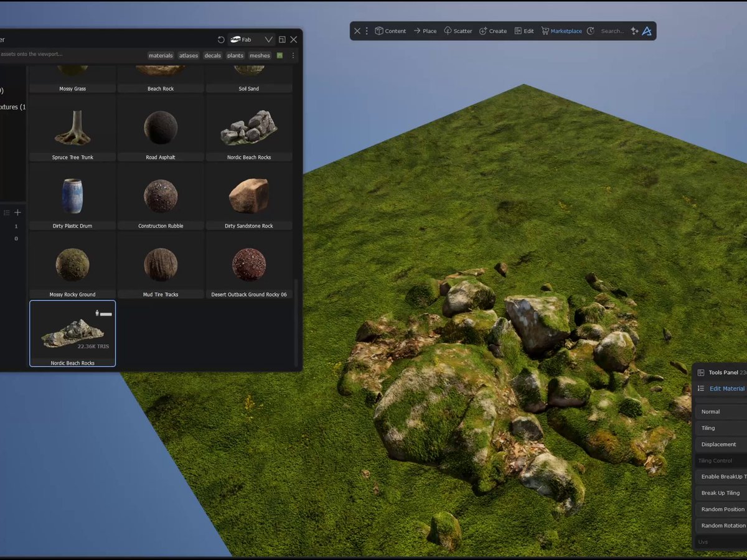Screen dimensions: 747x560
Task: Select the Displacement option in the Tools Panel
Action: [x=721, y=444]
